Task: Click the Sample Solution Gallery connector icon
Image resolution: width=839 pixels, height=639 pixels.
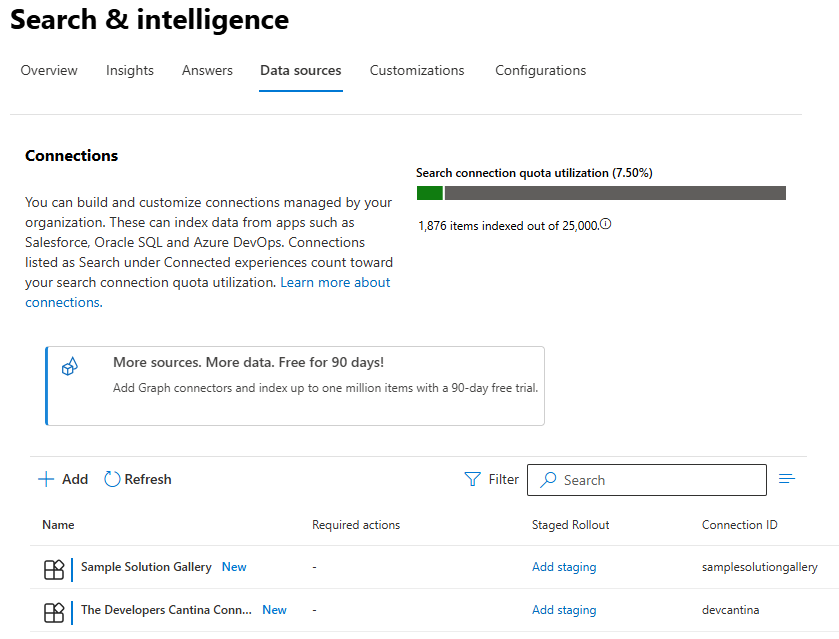Action: coord(54,569)
